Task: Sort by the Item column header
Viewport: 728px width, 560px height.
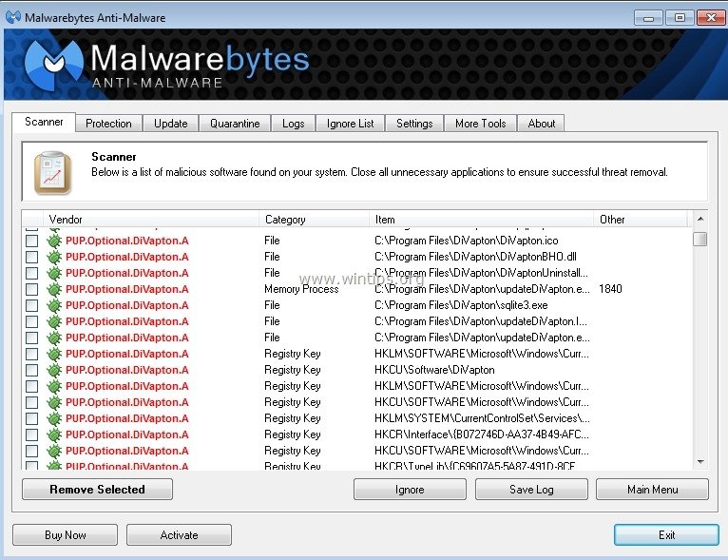Action: coord(482,220)
